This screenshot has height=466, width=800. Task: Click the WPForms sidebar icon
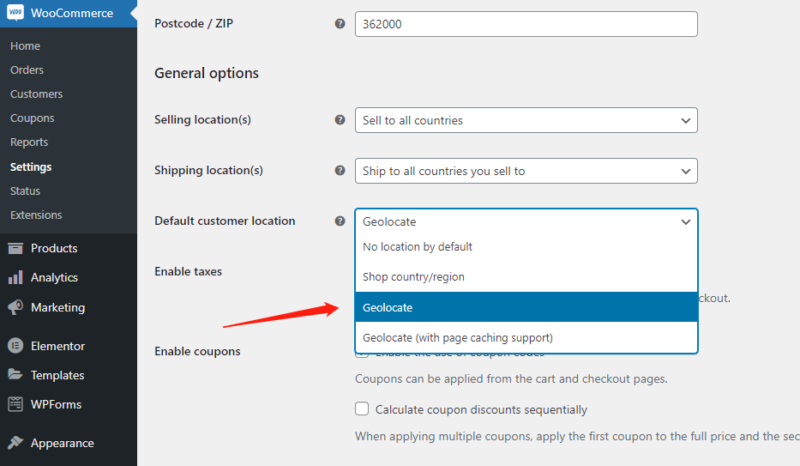(16, 405)
